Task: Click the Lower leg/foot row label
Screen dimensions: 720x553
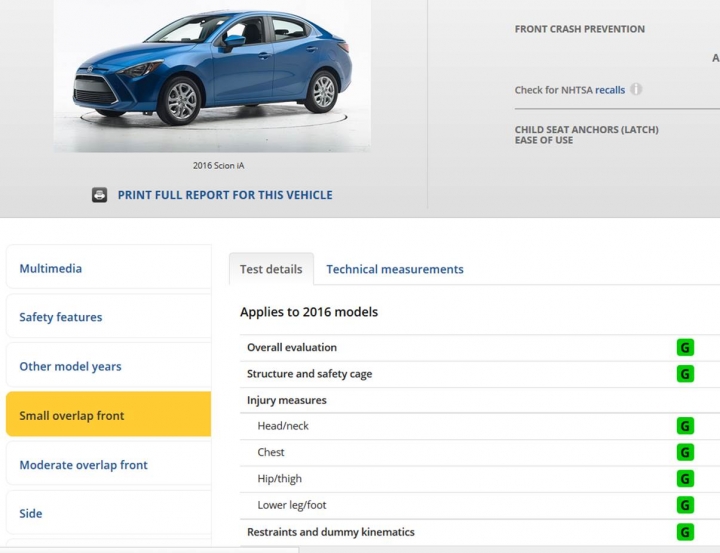Action: point(292,505)
